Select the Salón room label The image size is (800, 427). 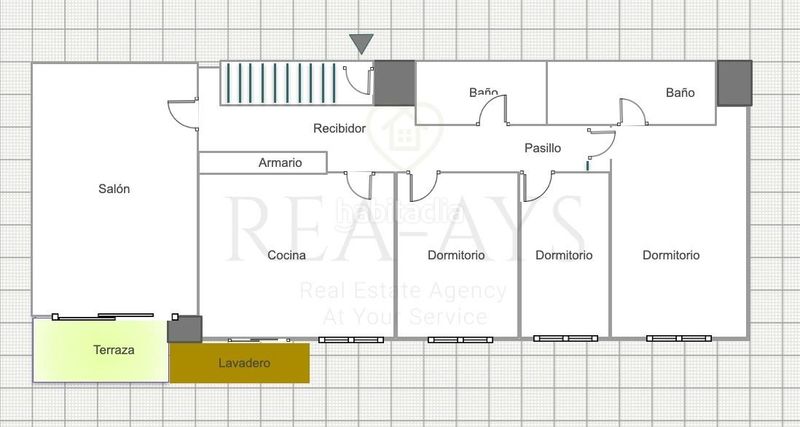pos(114,189)
